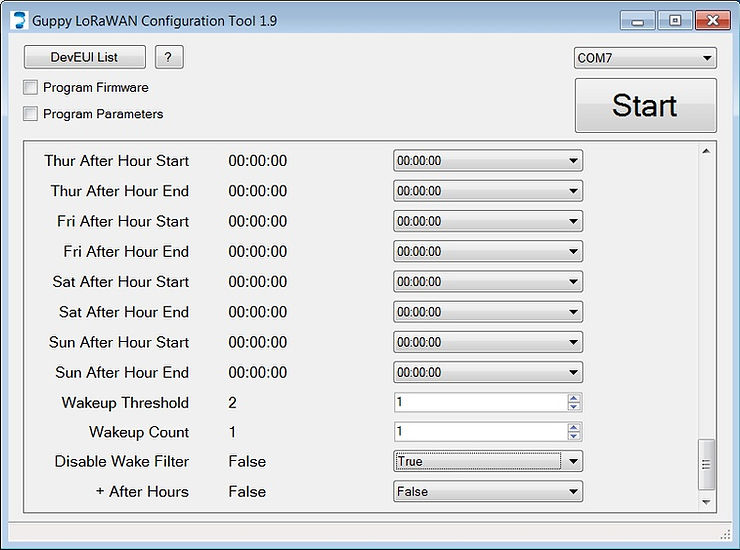Open Fri After Hour Start time dropdown
The height and width of the screenshot is (550, 740).
[488, 221]
